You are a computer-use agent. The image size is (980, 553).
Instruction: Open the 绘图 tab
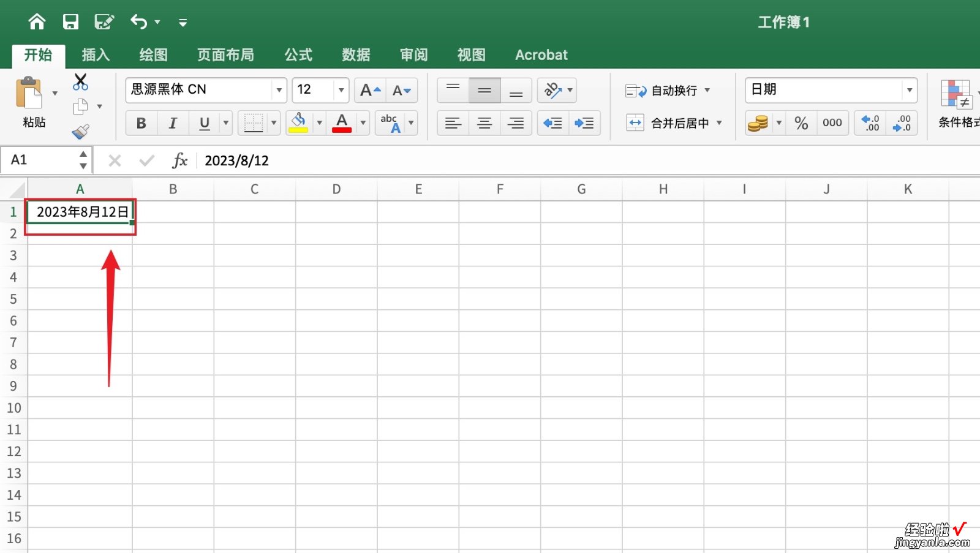pos(154,55)
